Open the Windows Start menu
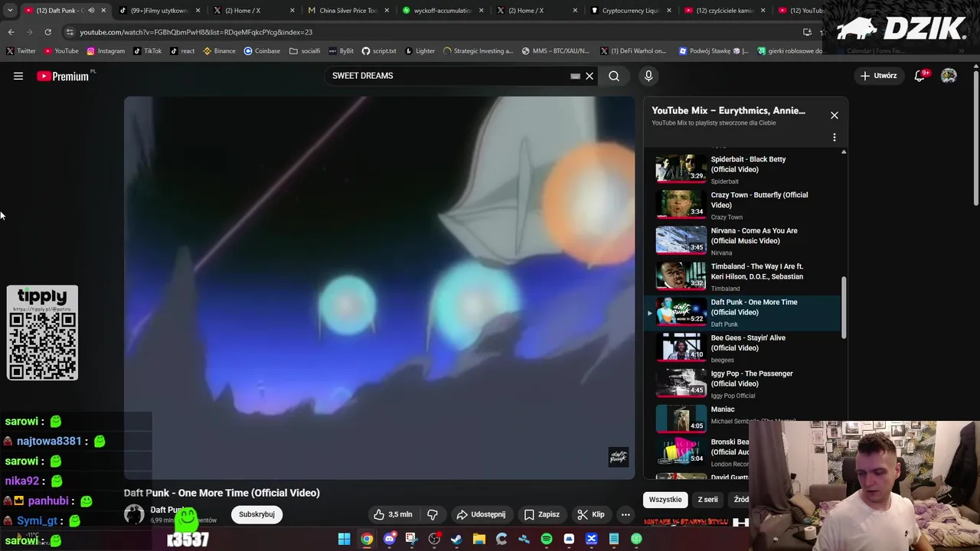The image size is (980, 551). pyautogui.click(x=344, y=539)
